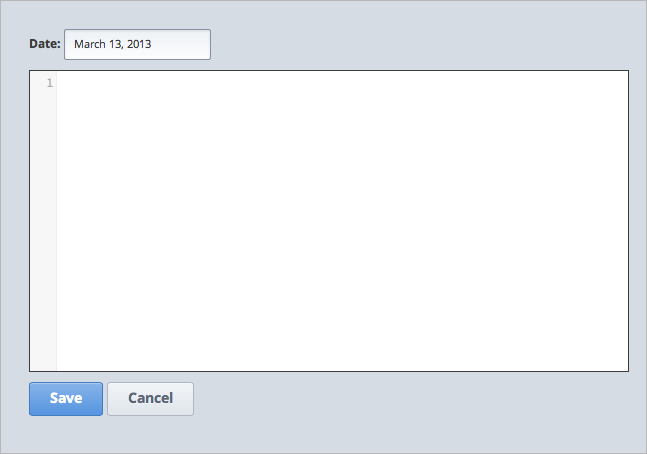Image resolution: width=647 pixels, height=454 pixels.
Task: Activate the date box beside the Date label
Action: [x=137, y=44]
